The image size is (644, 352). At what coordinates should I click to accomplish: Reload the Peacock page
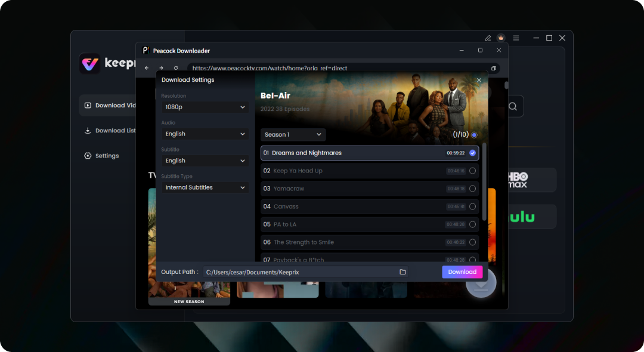tap(176, 68)
